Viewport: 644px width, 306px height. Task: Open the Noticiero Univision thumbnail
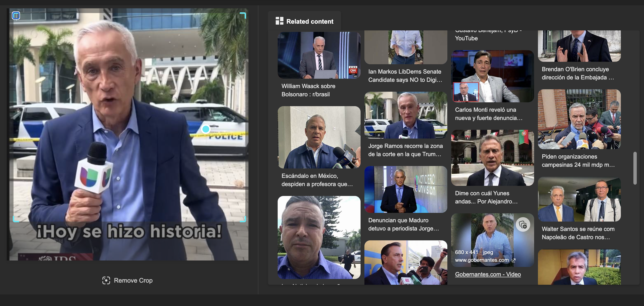coord(405,189)
